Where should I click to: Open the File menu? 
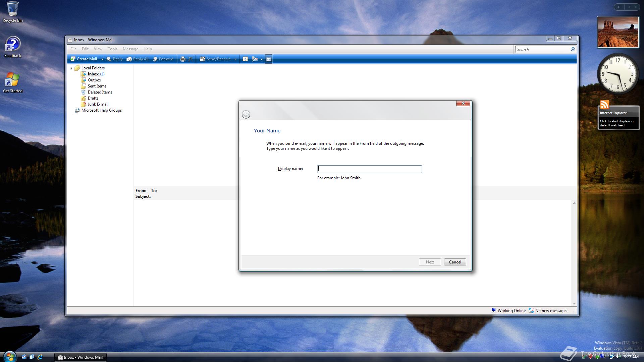[73, 49]
